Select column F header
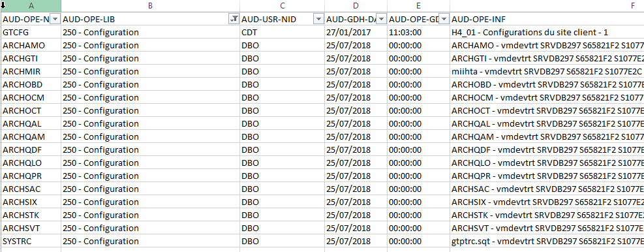 tap(547, 6)
